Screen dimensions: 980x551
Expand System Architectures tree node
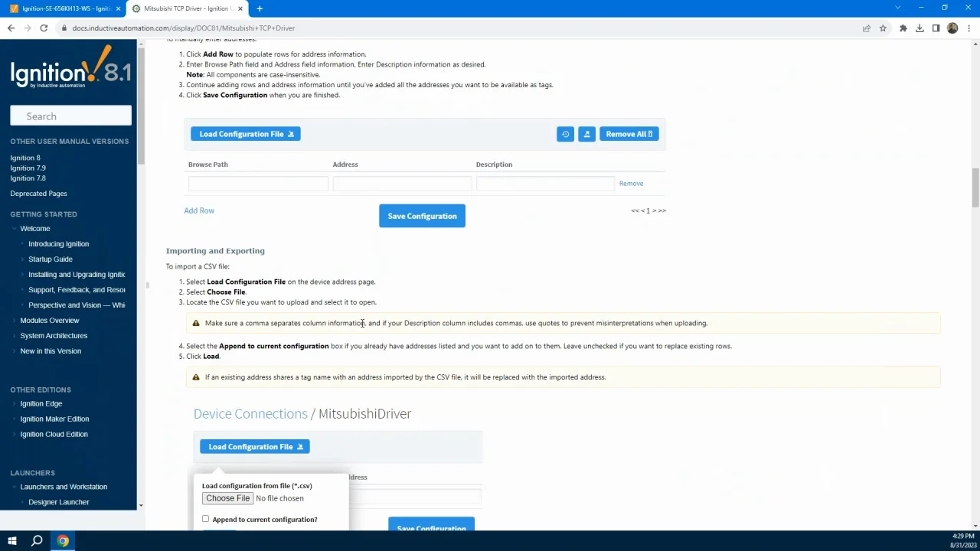(15, 336)
